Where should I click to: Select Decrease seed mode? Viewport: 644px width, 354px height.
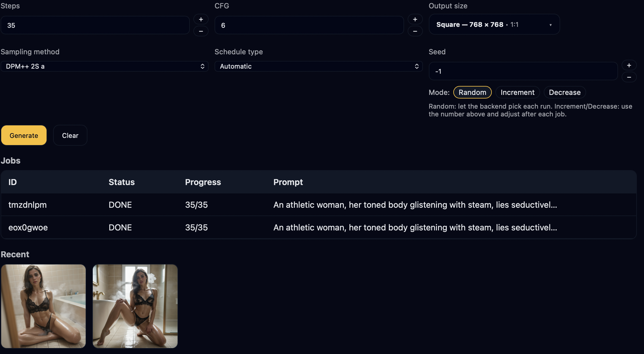tap(565, 92)
